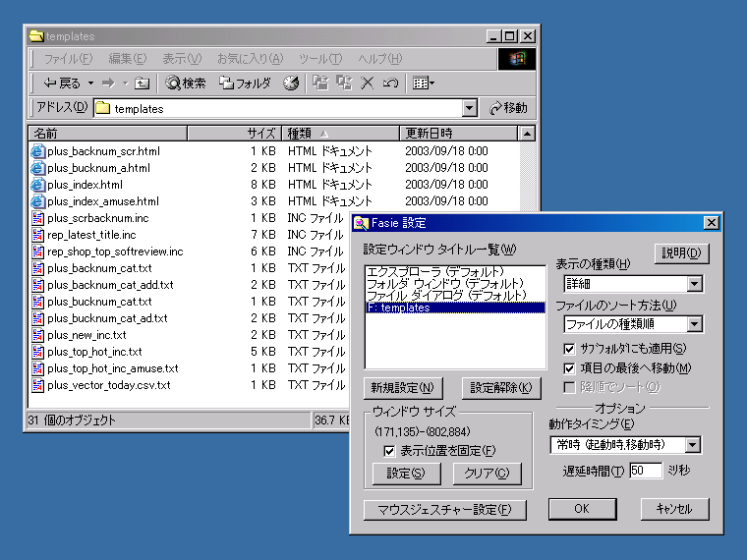
Task: Sort by the 名前 column header
Action: (108, 134)
